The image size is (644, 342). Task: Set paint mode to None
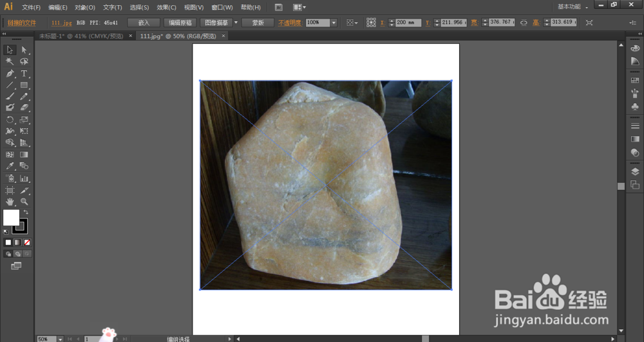pyautogui.click(x=27, y=242)
